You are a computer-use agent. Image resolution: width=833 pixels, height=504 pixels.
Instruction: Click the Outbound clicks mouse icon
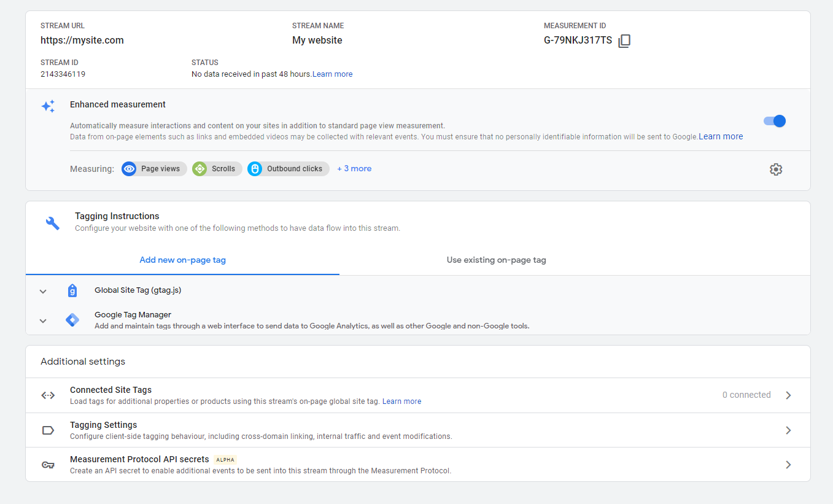tap(255, 169)
